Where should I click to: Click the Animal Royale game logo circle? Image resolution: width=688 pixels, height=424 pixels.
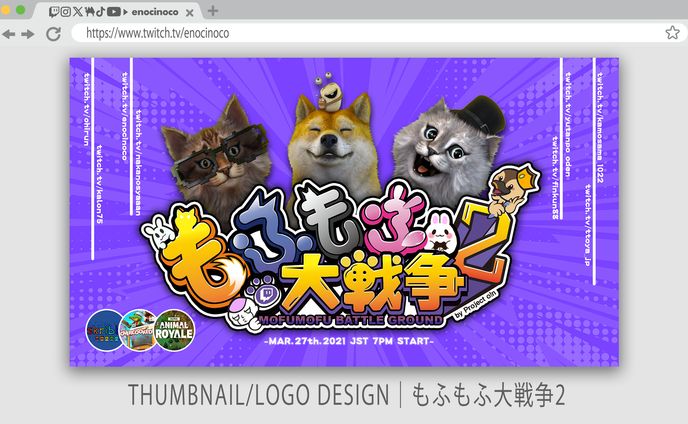point(175,330)
